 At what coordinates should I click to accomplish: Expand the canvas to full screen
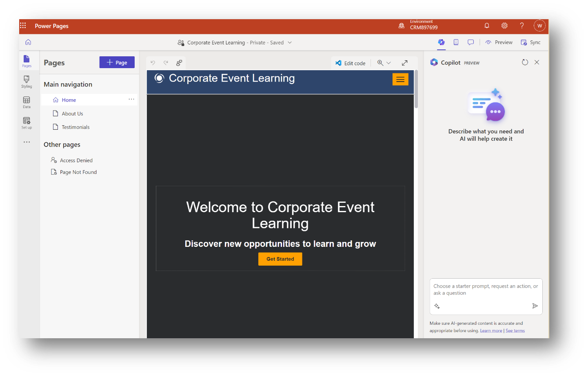pos(405,63)
